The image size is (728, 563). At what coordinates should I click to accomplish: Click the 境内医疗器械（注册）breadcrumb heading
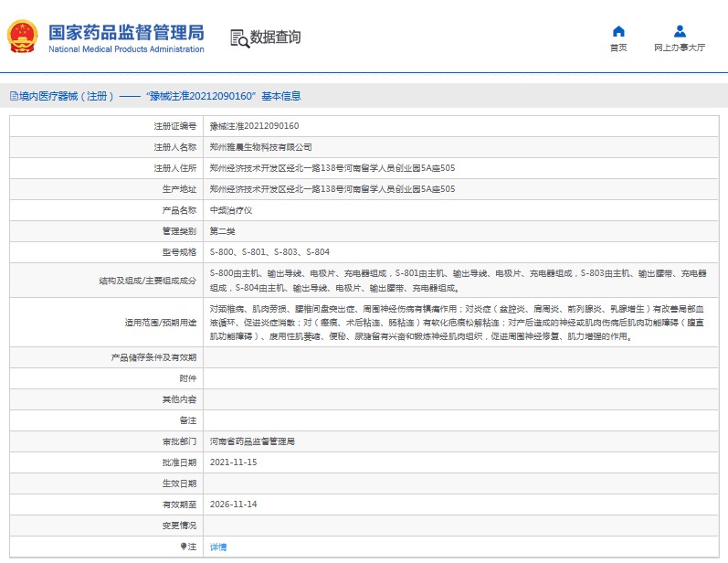coord(67,96)
